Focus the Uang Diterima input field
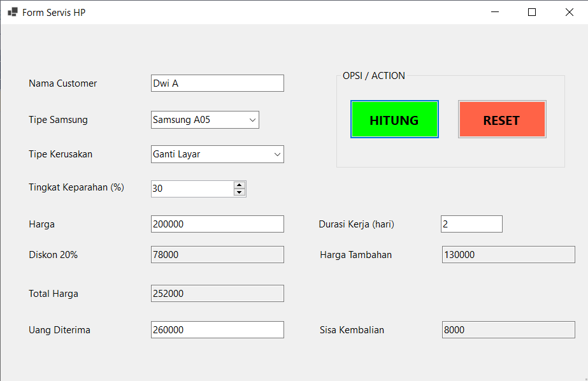This screenshot has height=381, width=588. click(x=217, y=329)
